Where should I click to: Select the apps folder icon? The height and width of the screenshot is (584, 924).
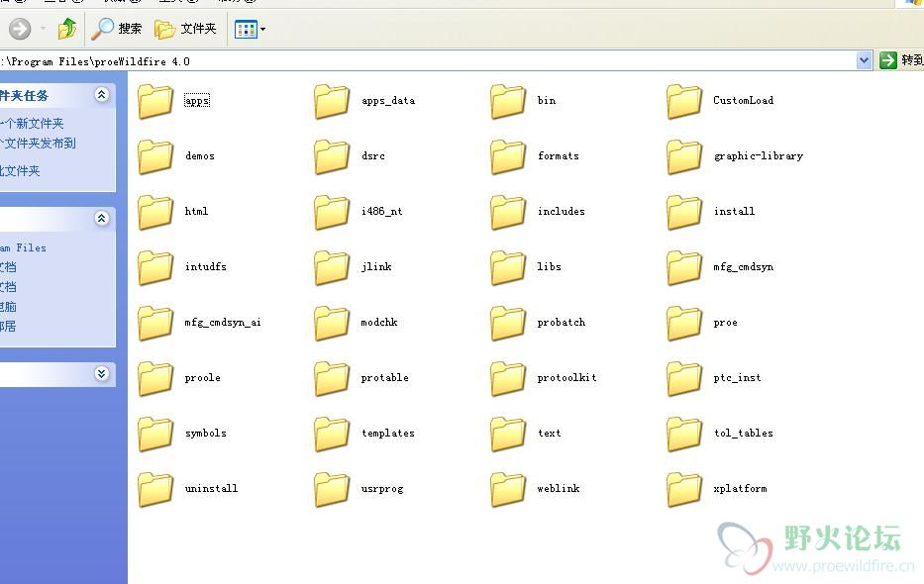pos(155,101)
